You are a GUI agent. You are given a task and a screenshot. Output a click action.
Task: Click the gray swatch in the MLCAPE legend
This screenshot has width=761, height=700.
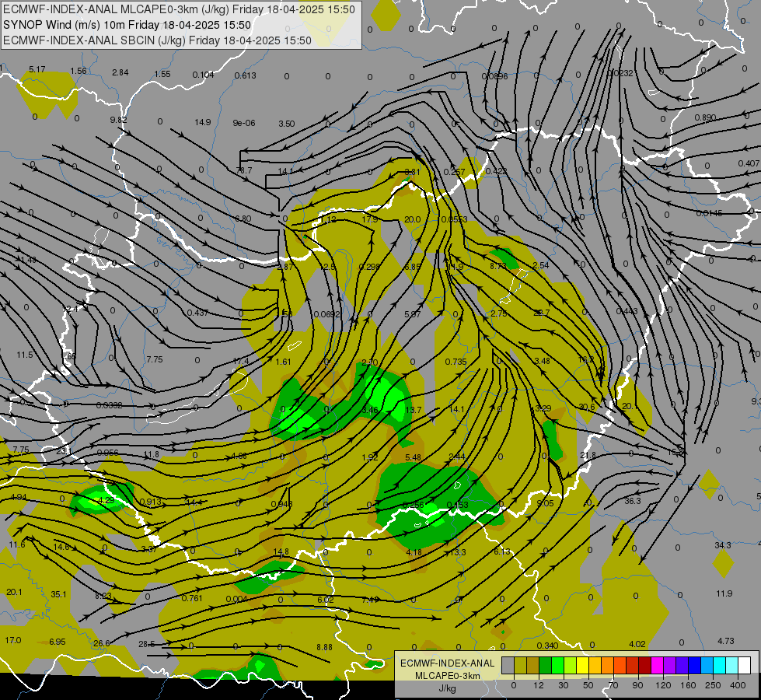click(x=508, y=665)
